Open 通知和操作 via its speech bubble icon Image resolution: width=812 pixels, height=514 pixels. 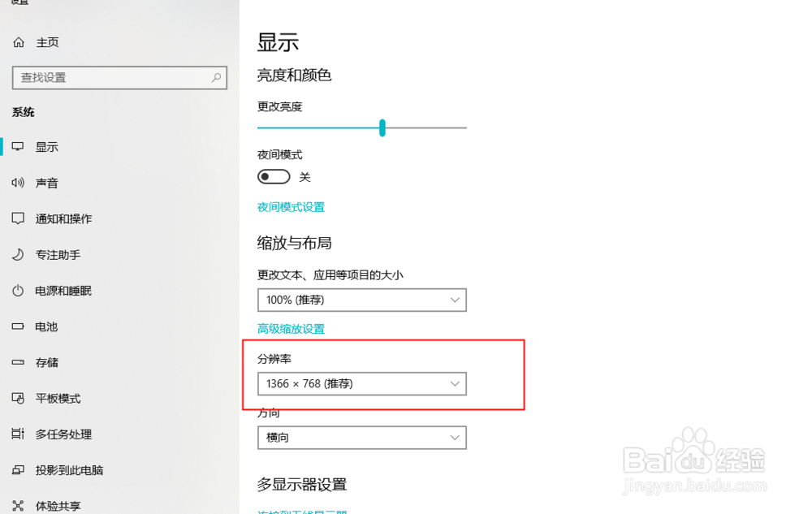click(x=18, y=218)
